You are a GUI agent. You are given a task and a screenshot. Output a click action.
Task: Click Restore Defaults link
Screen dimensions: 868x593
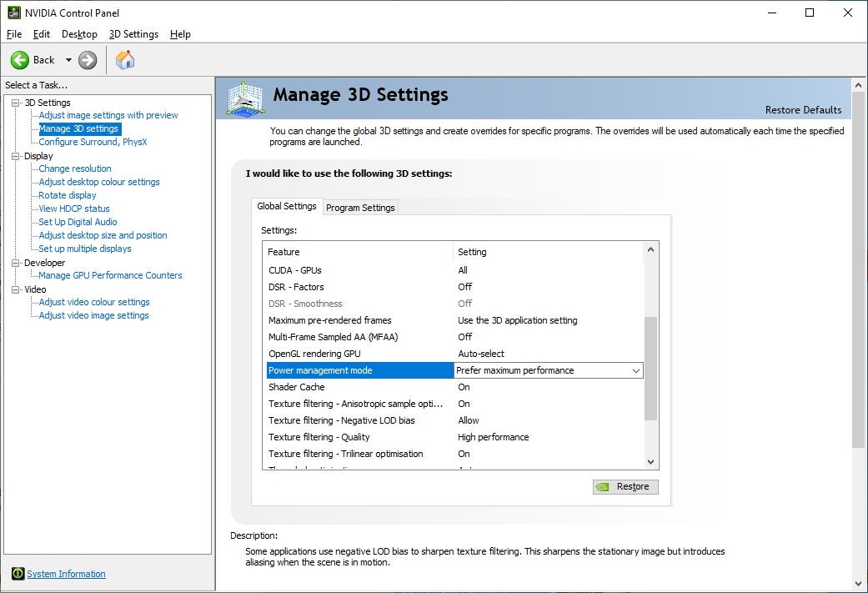tap(803, 109)
